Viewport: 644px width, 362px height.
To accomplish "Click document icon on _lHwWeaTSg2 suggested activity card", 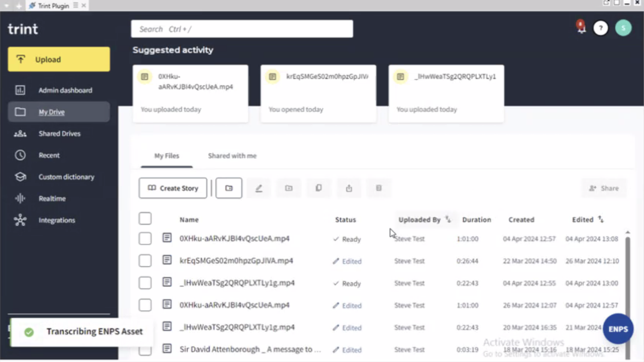I will (x=400, y=76).
